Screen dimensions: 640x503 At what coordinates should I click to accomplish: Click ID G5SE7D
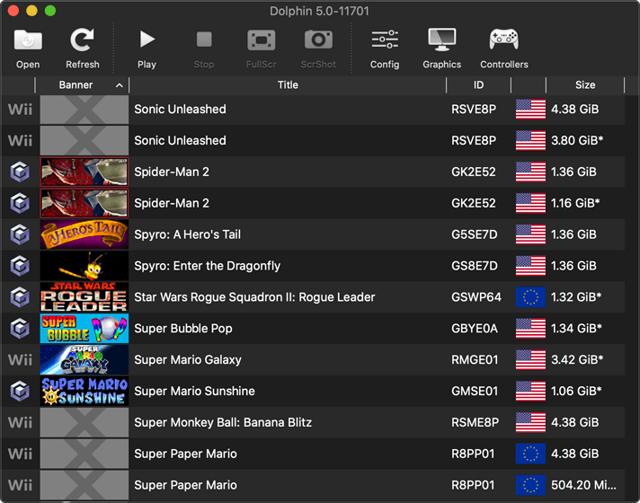click(474, 235)
